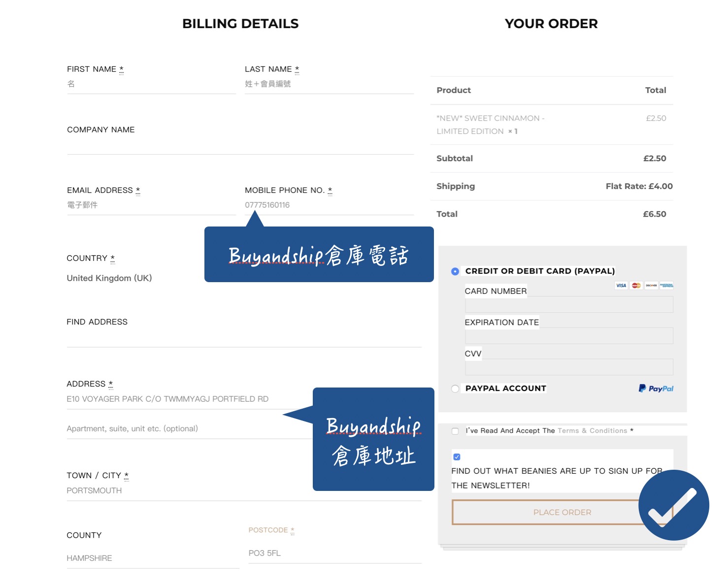This screenshot has height=583, width=728.
Task: Open the Terms & Conditions link
Action: coord(592,431)
